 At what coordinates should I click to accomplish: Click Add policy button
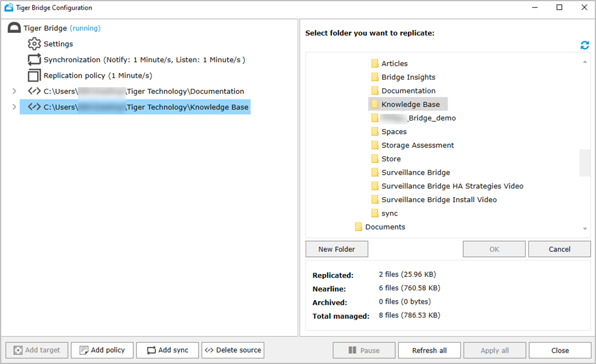click(102, 350)
